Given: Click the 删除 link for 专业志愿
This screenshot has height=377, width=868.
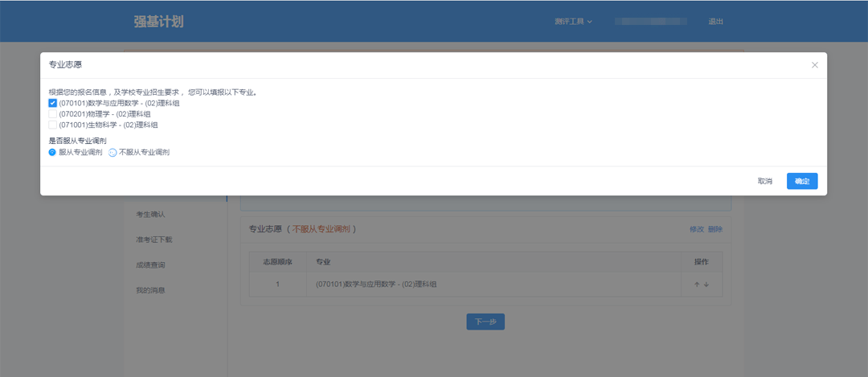Looking at the screenshot, I should 714,229.
